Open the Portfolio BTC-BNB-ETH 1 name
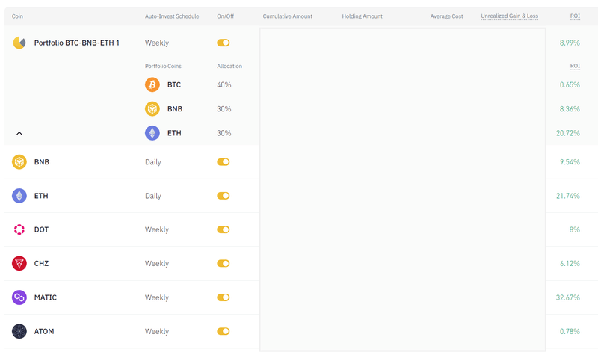The height and width of the screenshot is (364, 598). pos(76,43)
